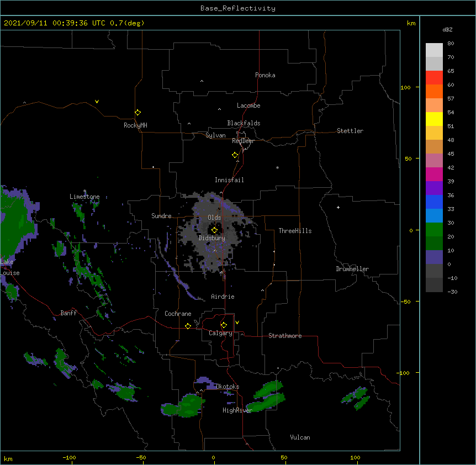Pick the yellow 51-54 dBZ legend swatch
Image resolution: width=476 pixels, height=465 pixels.
pos(434,119)
